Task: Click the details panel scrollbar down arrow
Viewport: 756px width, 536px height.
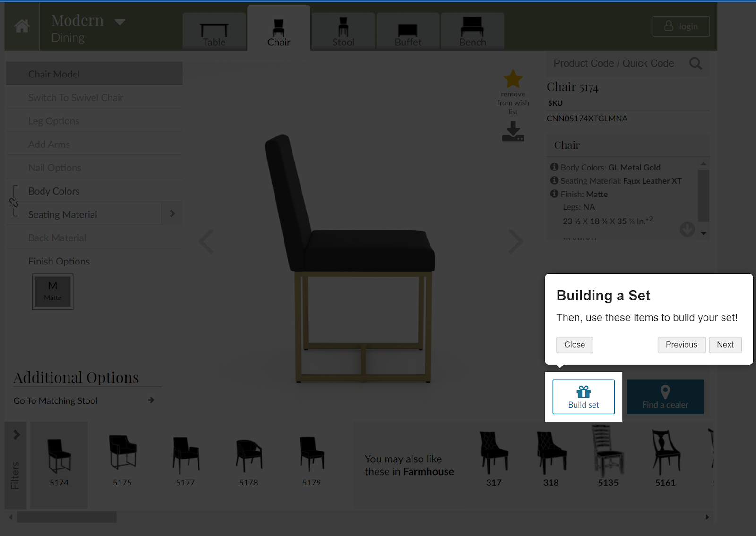Action: pyautogui.click(x=704, y=233)
